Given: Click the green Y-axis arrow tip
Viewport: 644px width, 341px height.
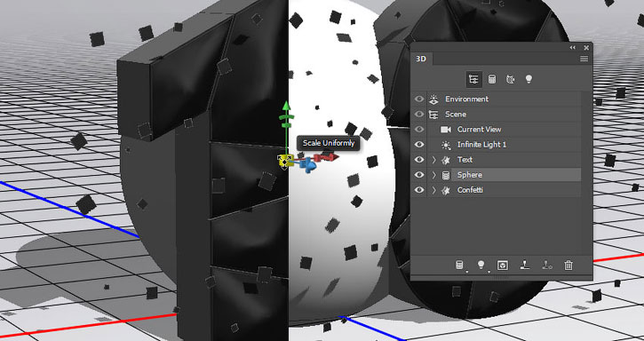Looking at the screenshot, I should 286,106.
